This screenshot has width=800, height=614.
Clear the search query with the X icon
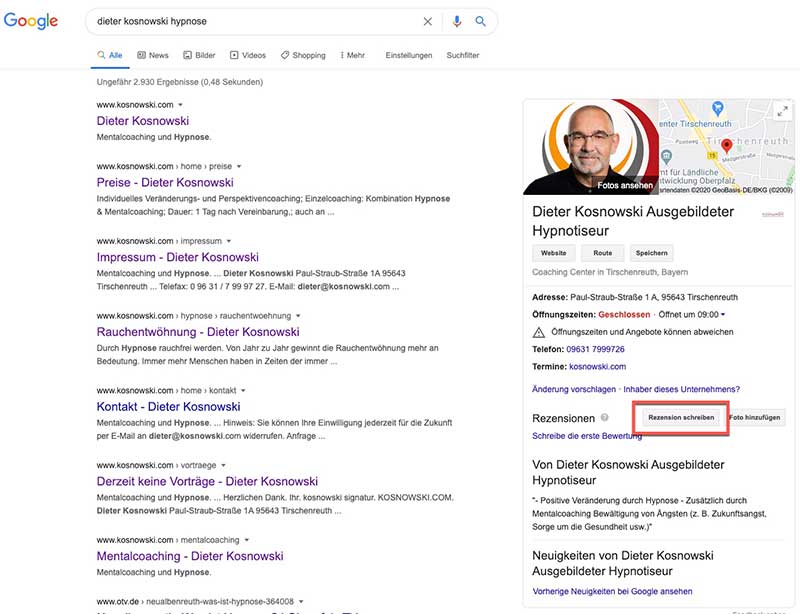point(427,21)
